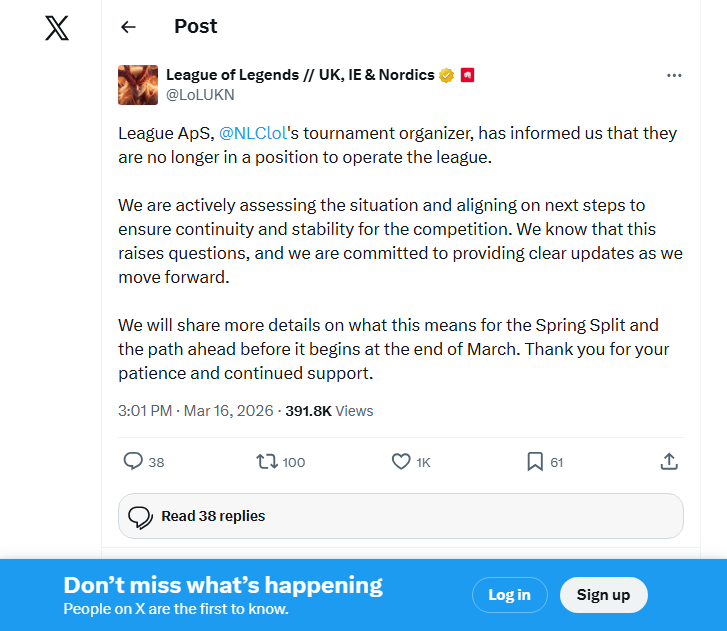Bookmark this post
Viewport: 727px width, 631px height.
tap(535, 461)
